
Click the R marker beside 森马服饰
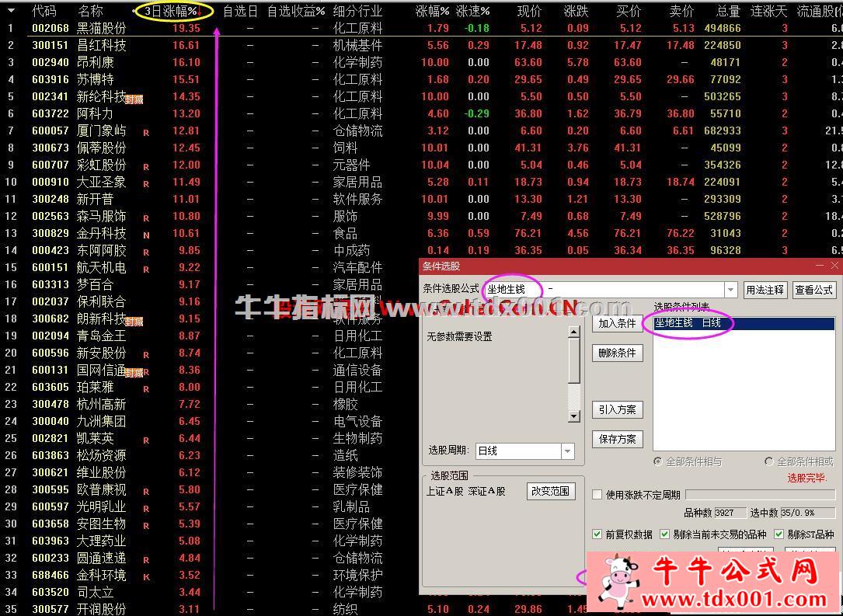pos(146,218)
